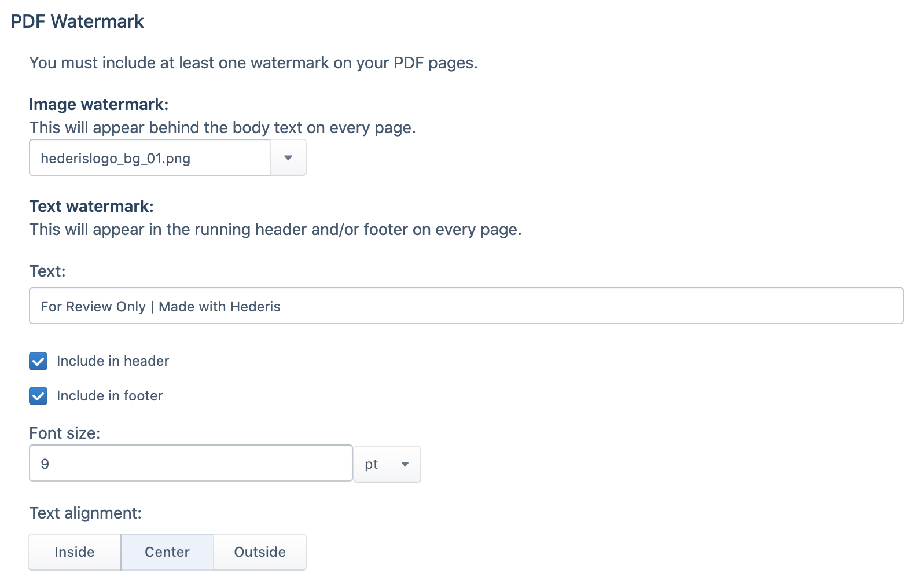The height and width of the screenshot is (588, 919).
Task: Click the 'Include in header' label text
Action: tap(113, 361)
